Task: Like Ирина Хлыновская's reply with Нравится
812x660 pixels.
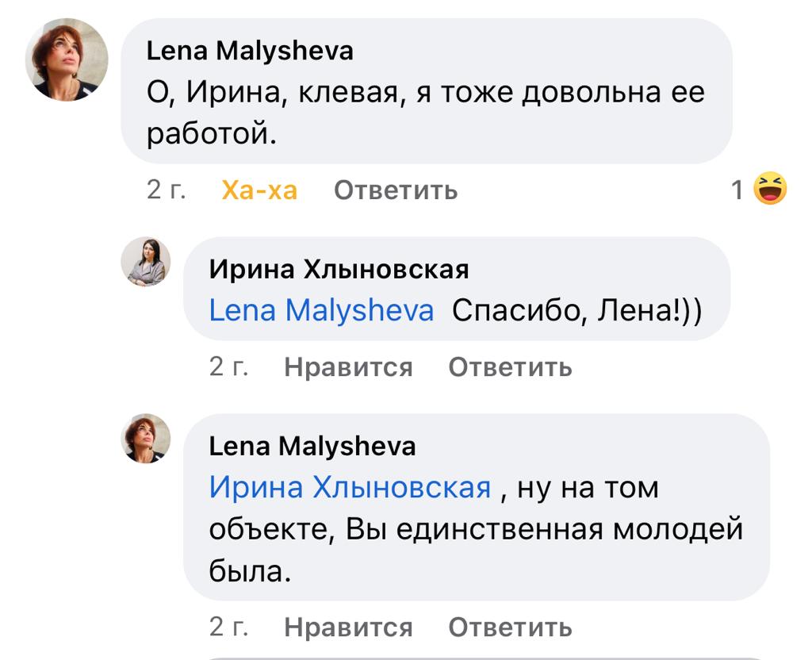Action: tap(348, 367)
